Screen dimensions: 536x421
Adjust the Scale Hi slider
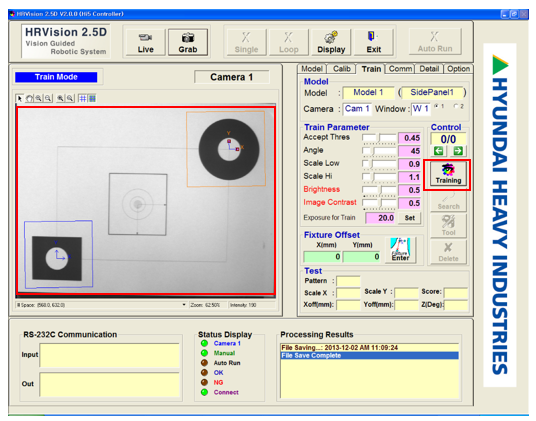click(379, 177)
